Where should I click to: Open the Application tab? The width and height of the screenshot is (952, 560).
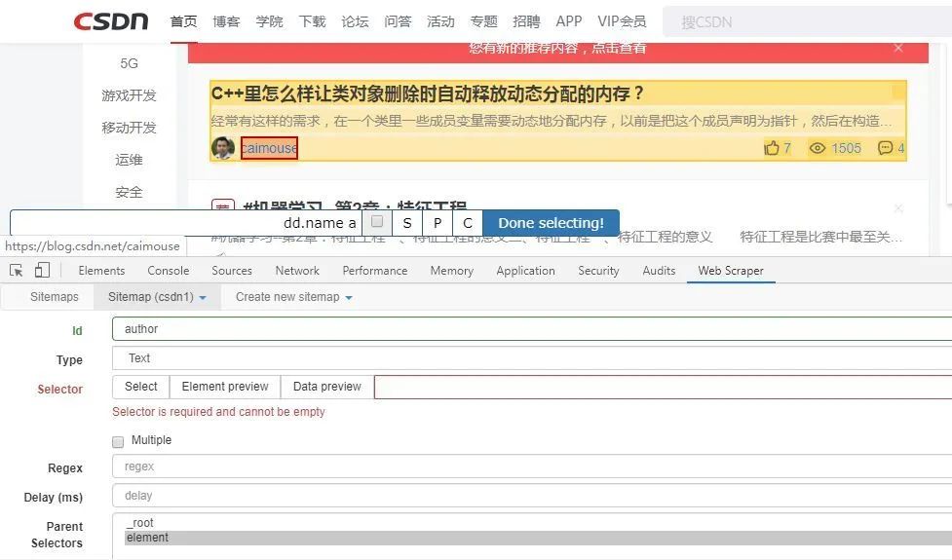tap(526, 271)
